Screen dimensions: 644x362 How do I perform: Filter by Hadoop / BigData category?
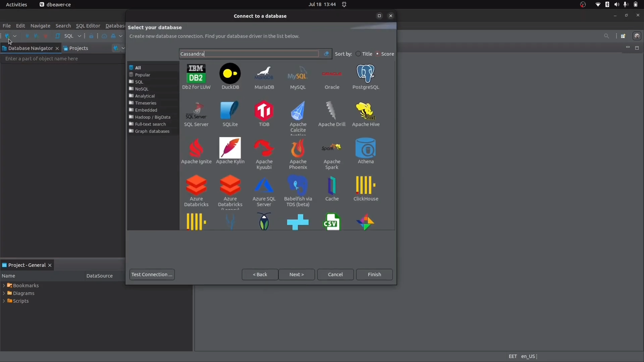pos(153,117)
